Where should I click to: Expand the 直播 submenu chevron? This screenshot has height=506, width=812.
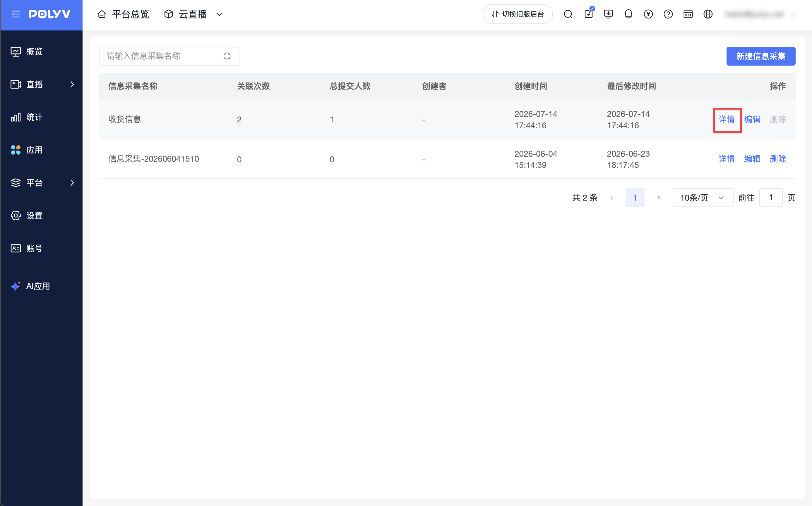click(72, 84)
